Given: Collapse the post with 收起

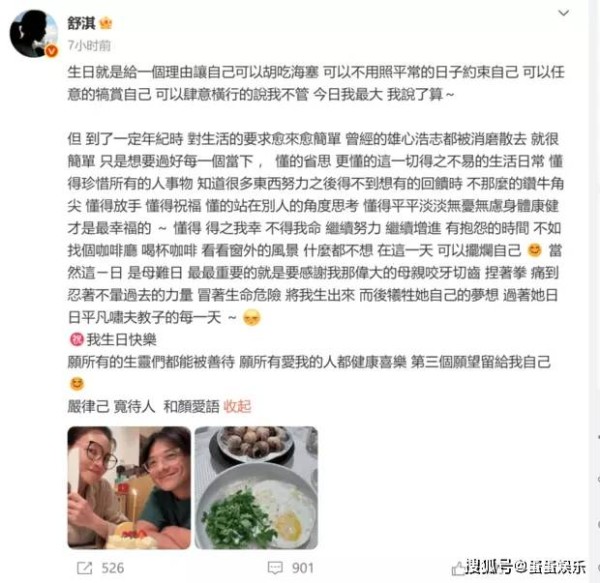Looking at the screenshot, I should (237, 406).
